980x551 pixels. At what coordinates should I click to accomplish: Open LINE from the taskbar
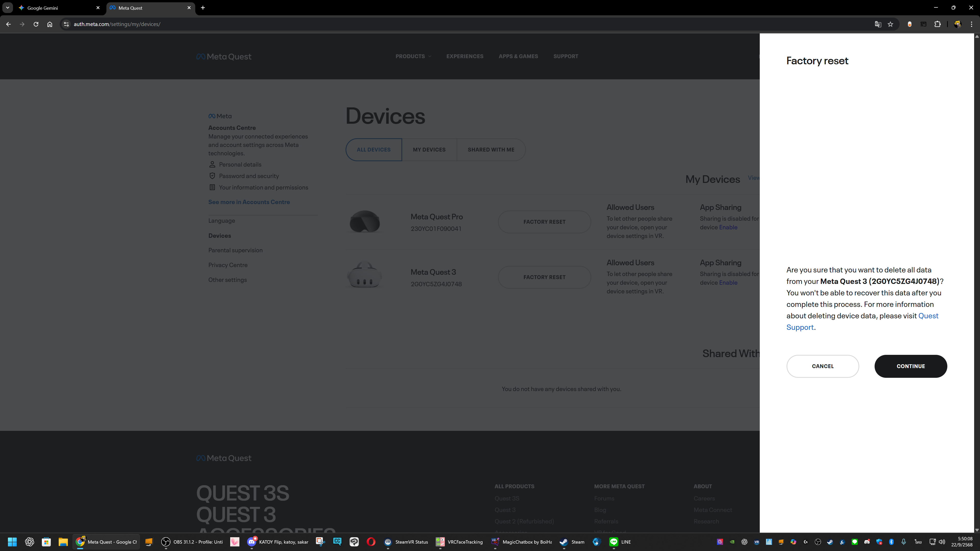pyautogui.click(x=620, y=542)
